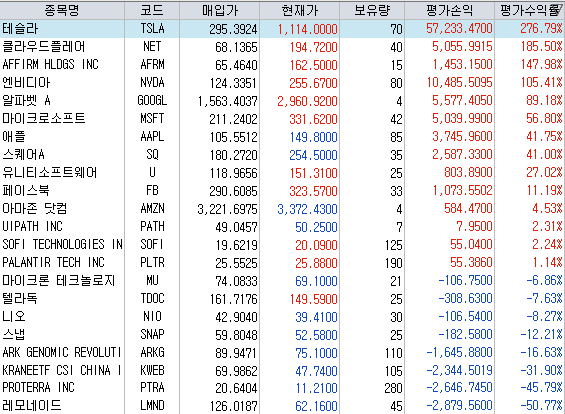This screenshot has width=565, height=414.
Task: Click Alphabet current price 2,960.9200
Action: click(307, 101)
